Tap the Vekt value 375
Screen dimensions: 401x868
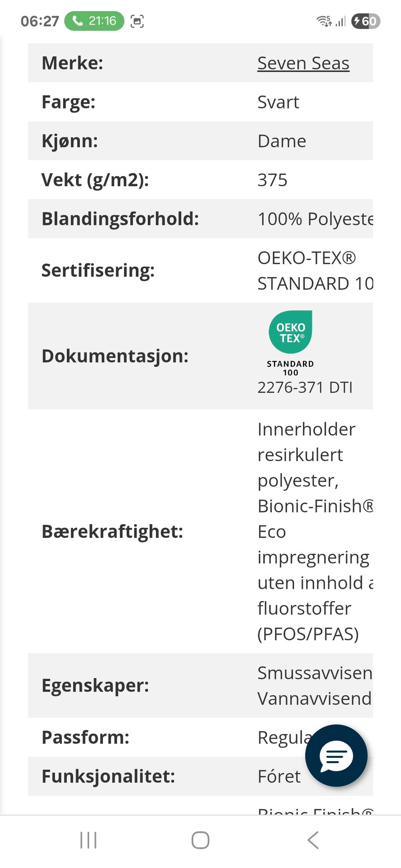pyautogui.click(x=272, y=180)
